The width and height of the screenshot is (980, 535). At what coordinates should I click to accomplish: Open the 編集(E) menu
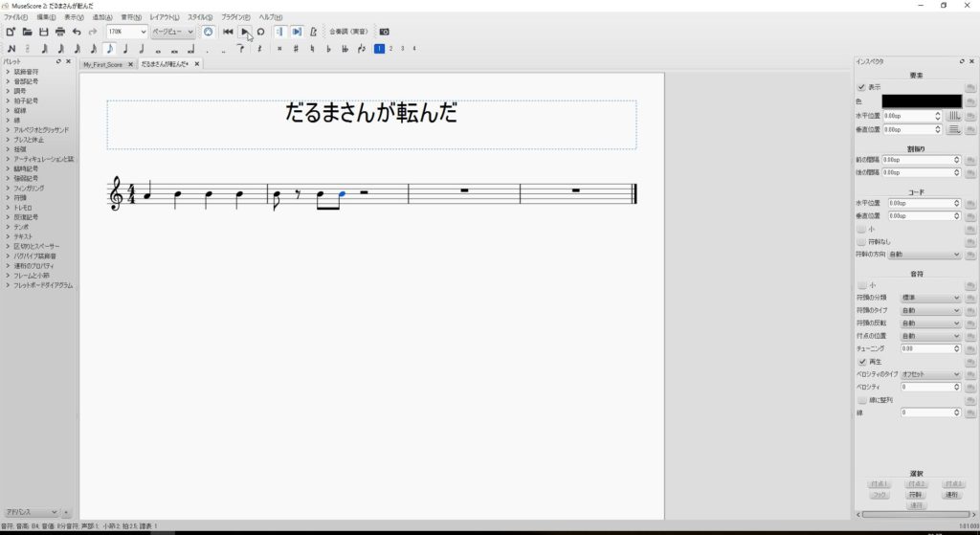pos(46,17)
